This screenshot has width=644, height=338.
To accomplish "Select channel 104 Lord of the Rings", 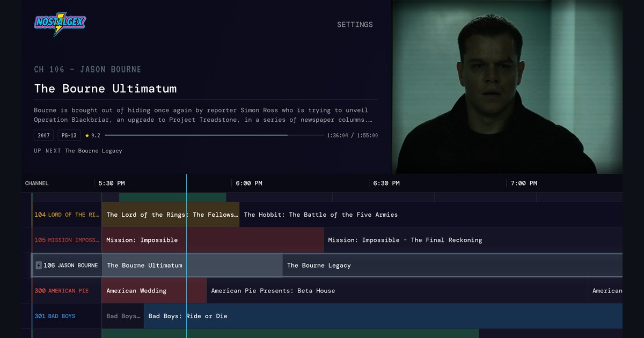I will pos(67,215).
